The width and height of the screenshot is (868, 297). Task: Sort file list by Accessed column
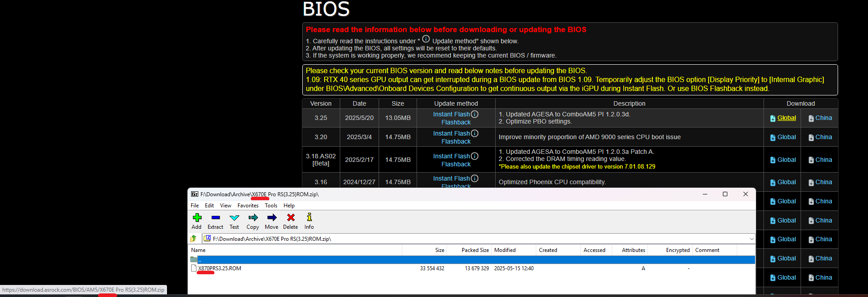click(x=596, y=250)
